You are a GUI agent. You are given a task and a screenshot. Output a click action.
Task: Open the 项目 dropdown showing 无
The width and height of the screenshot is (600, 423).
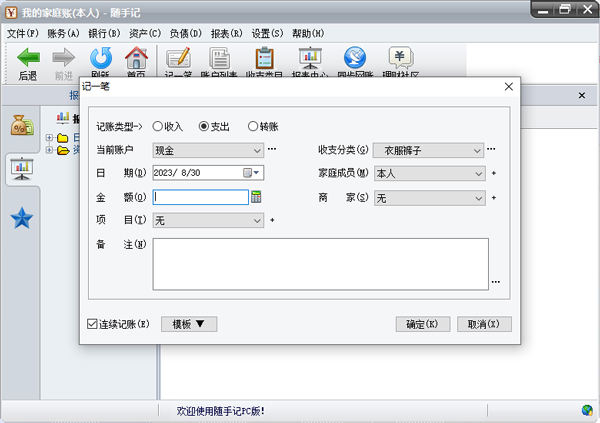pos(208,220)
